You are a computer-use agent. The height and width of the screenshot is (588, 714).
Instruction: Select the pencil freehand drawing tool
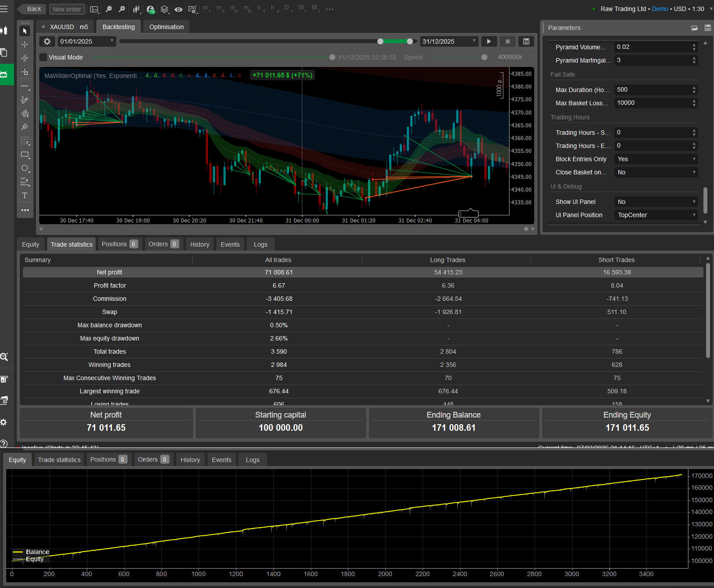(x=25, y=100)
